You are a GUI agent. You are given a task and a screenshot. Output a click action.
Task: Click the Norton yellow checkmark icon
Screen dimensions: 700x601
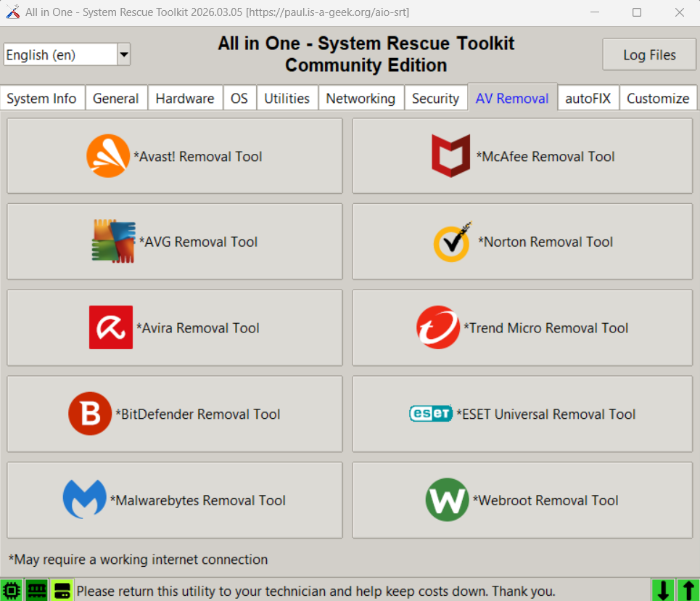(452, 242)
